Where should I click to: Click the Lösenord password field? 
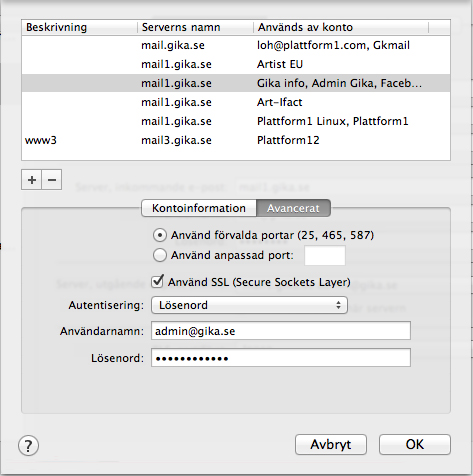[281, 358]
